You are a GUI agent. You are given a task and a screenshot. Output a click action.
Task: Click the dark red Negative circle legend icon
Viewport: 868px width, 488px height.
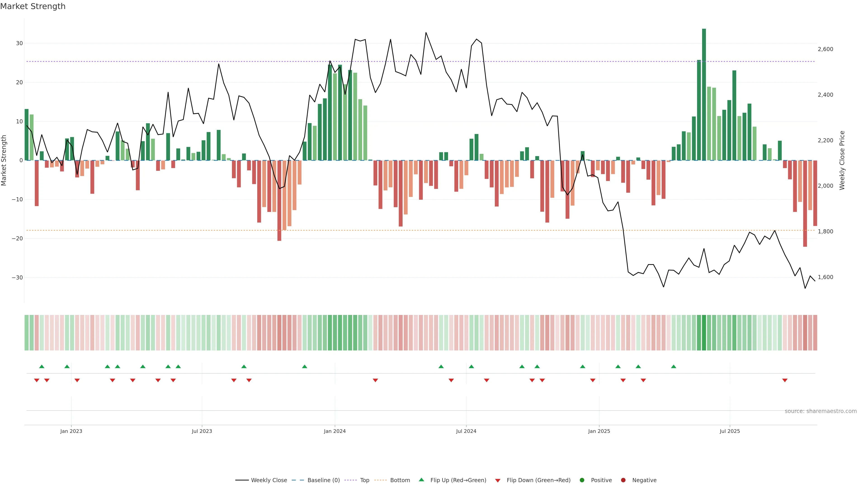pos(623,480)
